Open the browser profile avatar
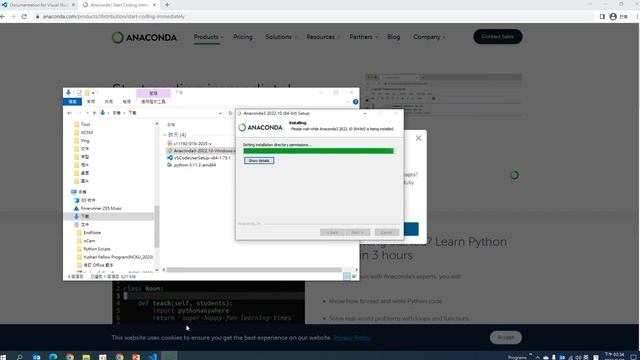Viewport: 640px width, 360px height. (613, 16)
